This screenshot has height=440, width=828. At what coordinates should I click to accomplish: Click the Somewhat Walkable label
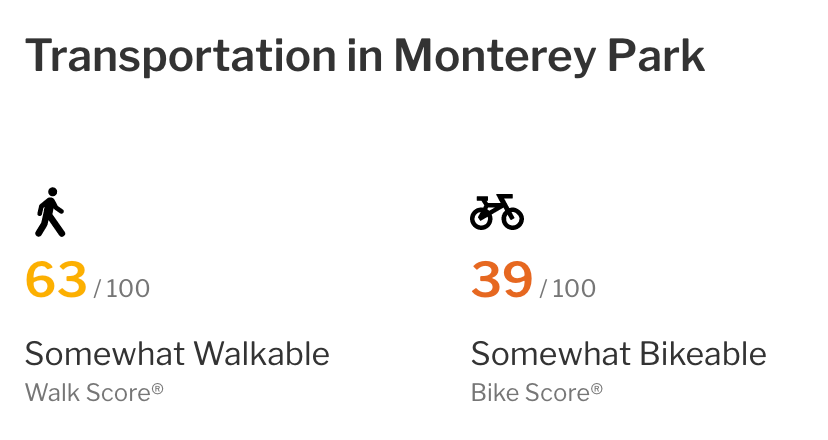click(x=177, y=353)
